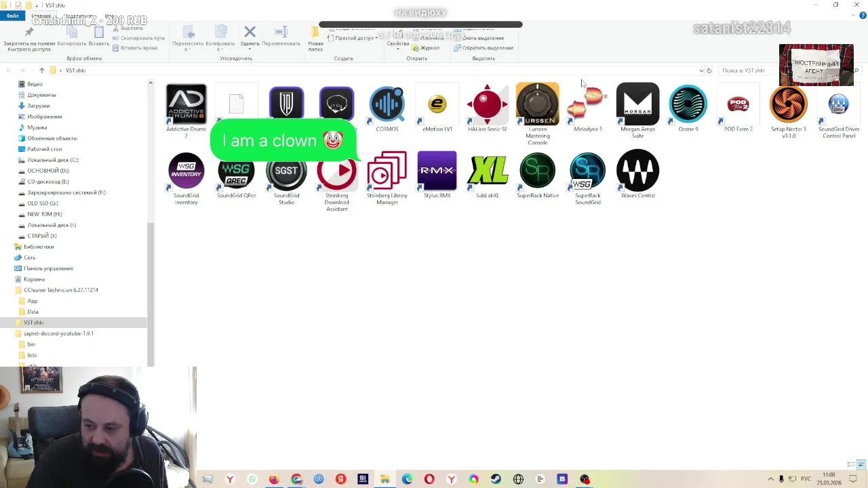
Task: Open the Свойства dropdown
Action: [397, 39]
